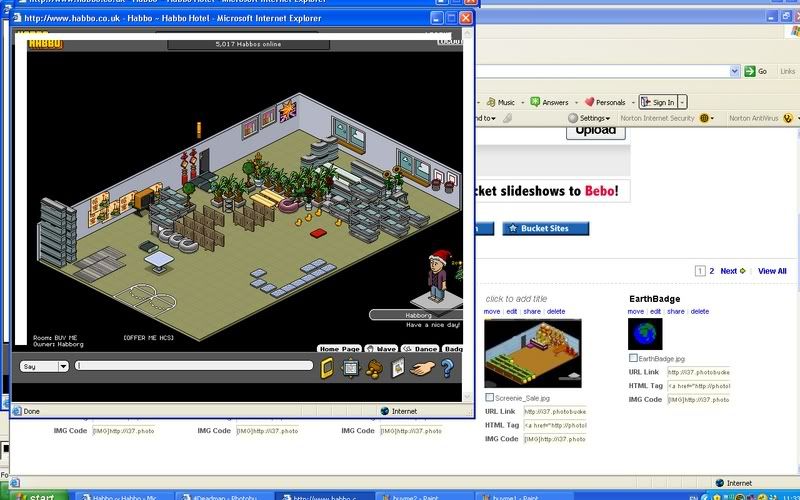Screen dimensions: 800x500
Task: Click the brown furni catalogue icon
Action: tap(374, 368)
